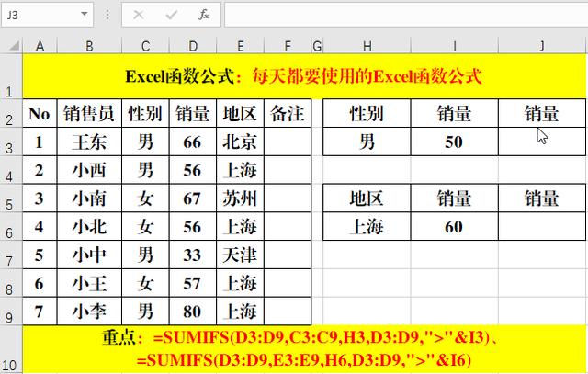Click the SUMIFS formula note in row 10

[304, 349]
